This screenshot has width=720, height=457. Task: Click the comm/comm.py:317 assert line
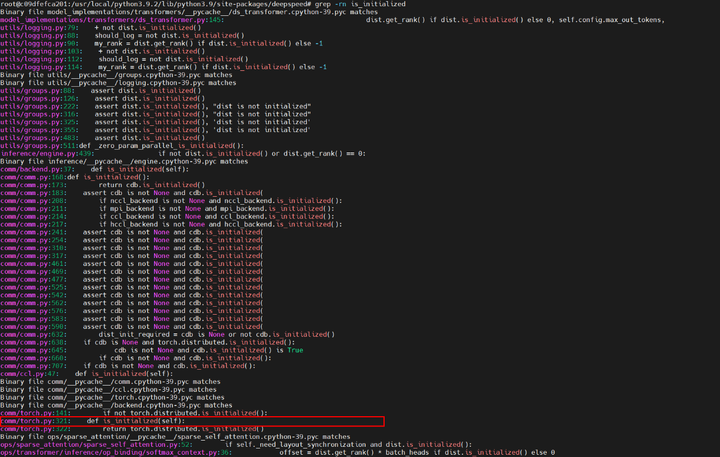click(132, 256)
